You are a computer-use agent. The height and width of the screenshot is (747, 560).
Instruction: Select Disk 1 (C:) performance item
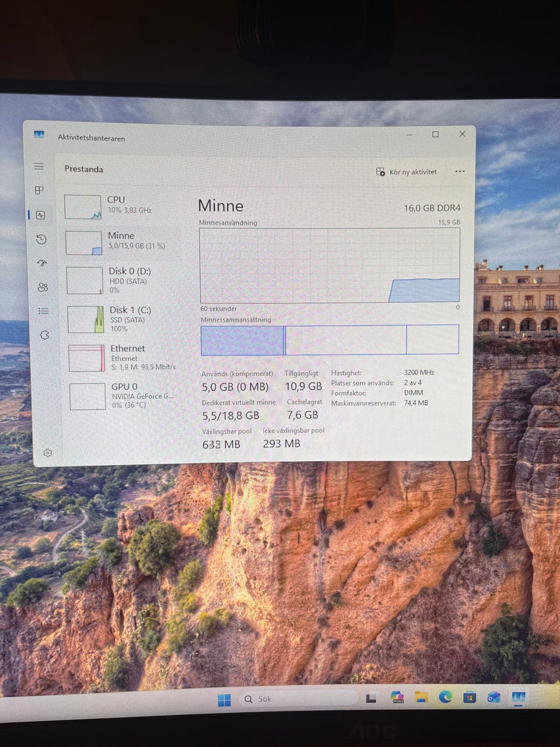pos(125,319)
